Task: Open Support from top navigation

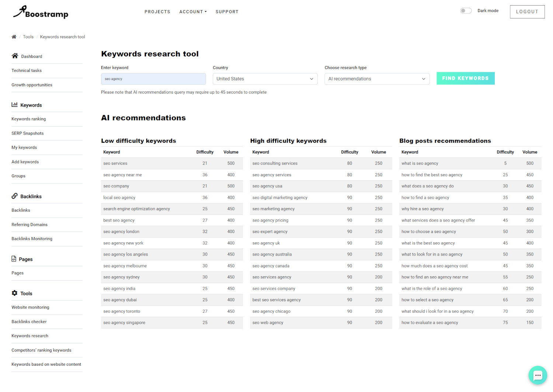Action: (x=227, y=12)
